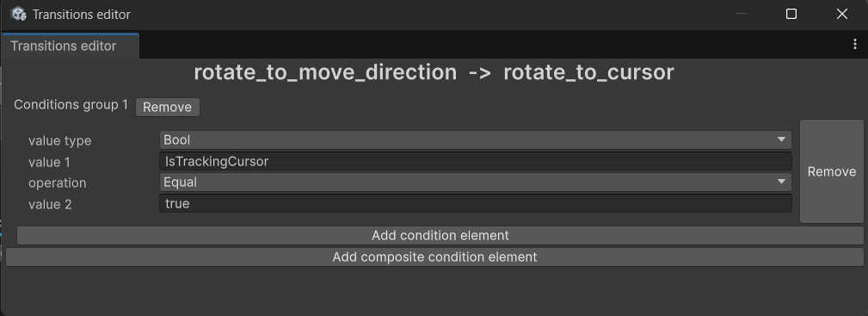Click Add condition element
The image size is (868, 316).
point(440,236)
